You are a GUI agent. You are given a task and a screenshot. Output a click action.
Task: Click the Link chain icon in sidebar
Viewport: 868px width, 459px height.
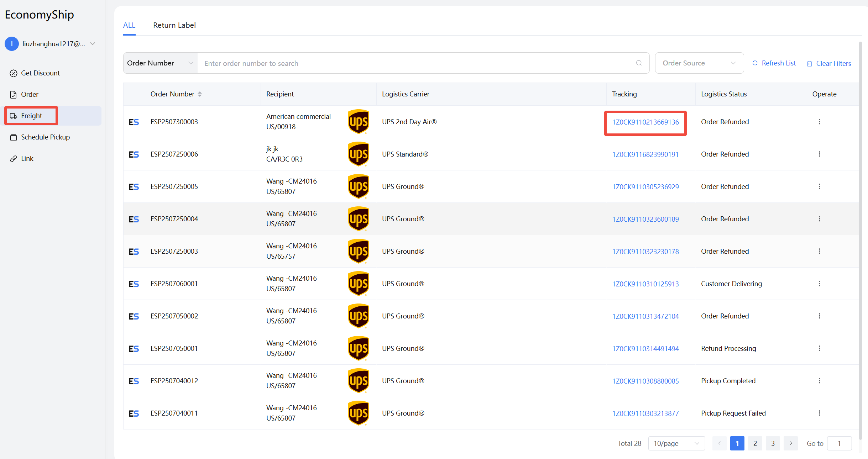point(14,159)
